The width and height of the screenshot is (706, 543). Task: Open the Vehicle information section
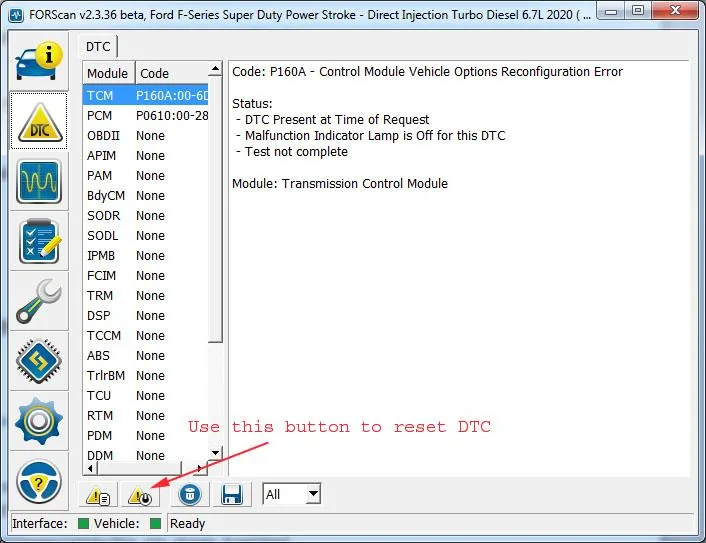click(39, 61)
